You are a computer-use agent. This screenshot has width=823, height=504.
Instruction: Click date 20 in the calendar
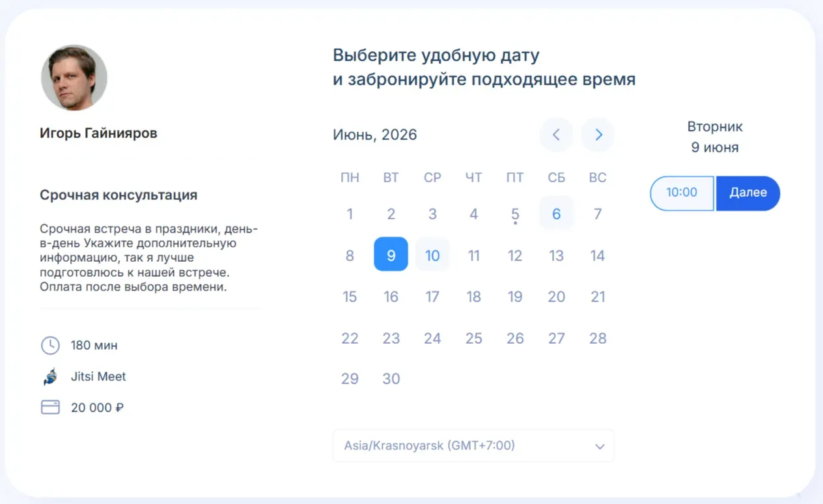click(556, 296)
